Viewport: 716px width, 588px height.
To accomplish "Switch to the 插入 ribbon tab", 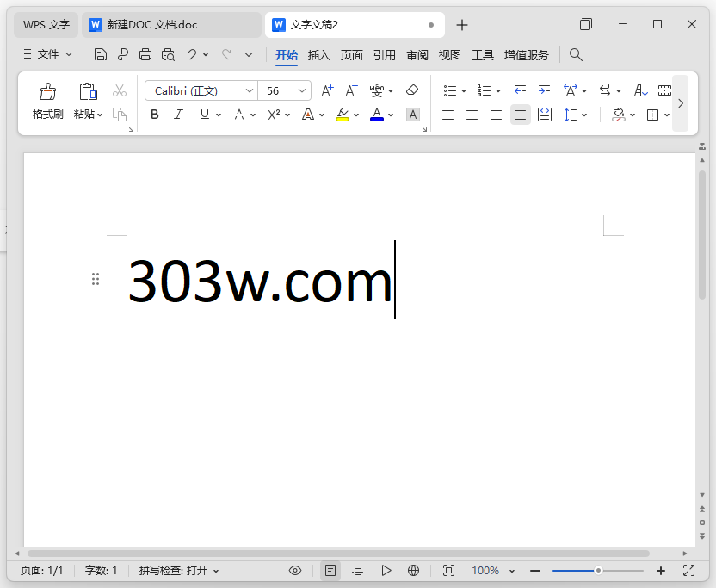I will (318, 53).
